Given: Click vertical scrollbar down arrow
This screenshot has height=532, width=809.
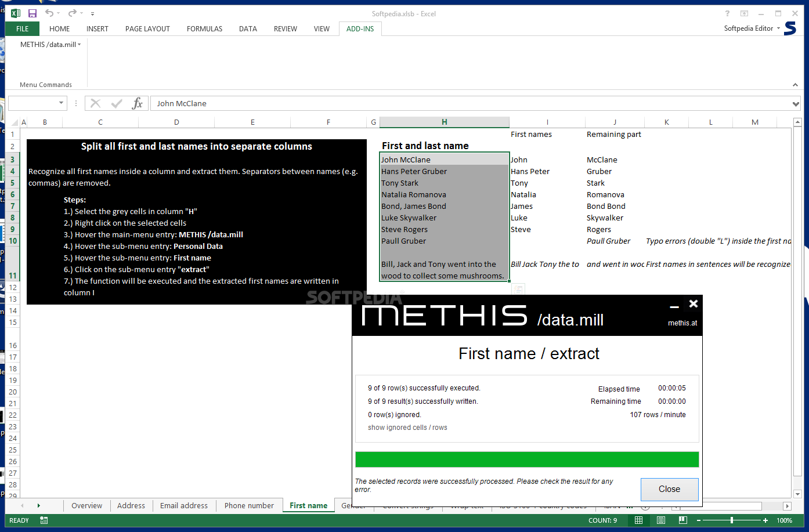Looking at the screenshot, I should coord(797,494).
